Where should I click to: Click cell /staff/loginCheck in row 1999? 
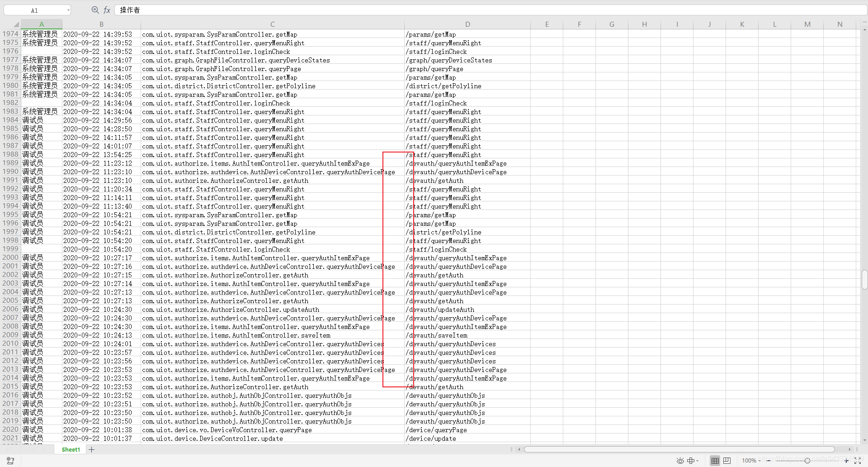click(467, 249)
